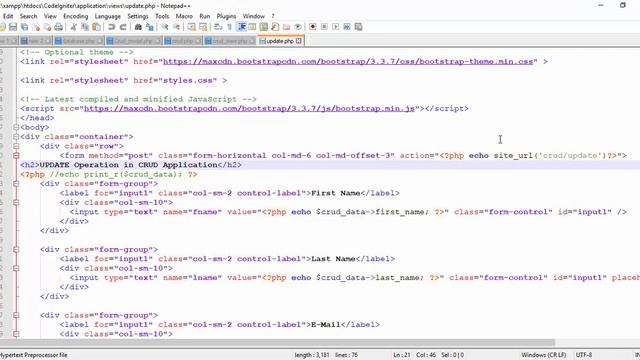Screen dimensions: 640x360
Task: Stop macro recording toolbar icon
Action: point(324,27)
